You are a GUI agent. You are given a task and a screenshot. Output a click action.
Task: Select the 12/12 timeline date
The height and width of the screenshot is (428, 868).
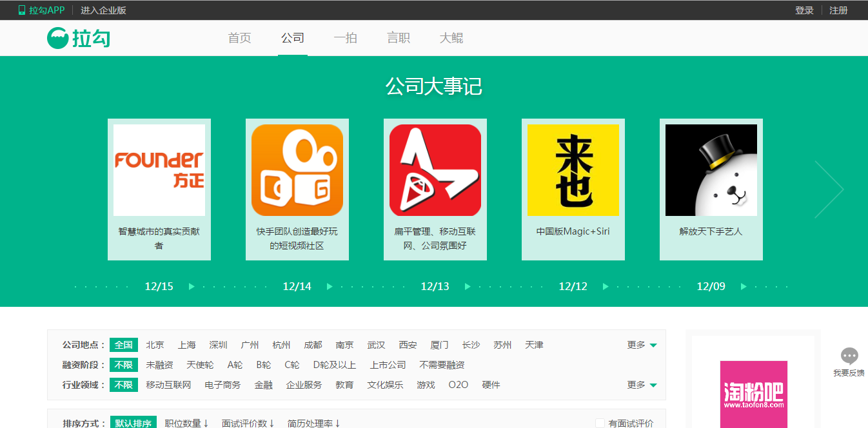[573, 287]
